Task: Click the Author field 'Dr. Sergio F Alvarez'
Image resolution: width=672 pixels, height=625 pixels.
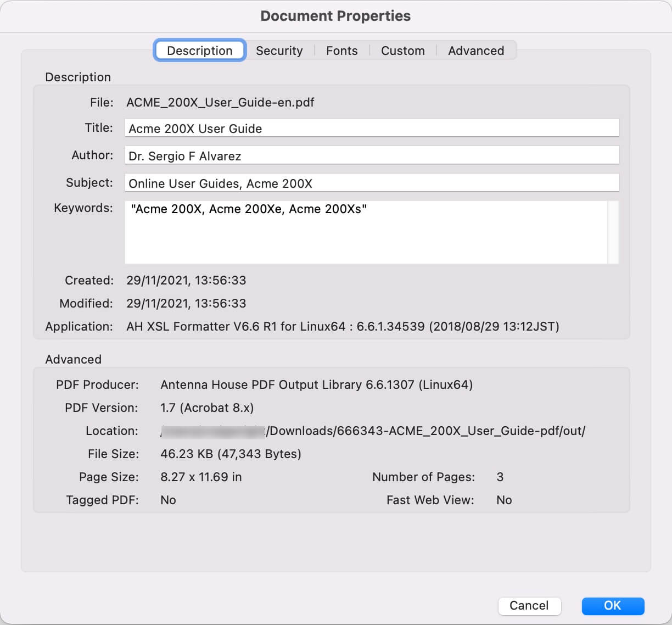Action: tap(372, 155)
